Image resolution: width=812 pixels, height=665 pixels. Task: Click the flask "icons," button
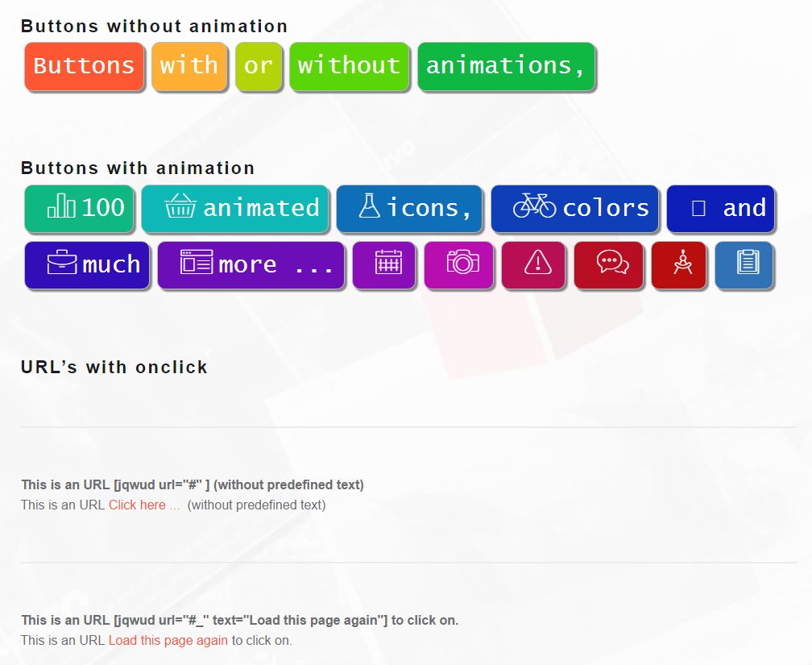pyautogui.click(x=409, y=208)
